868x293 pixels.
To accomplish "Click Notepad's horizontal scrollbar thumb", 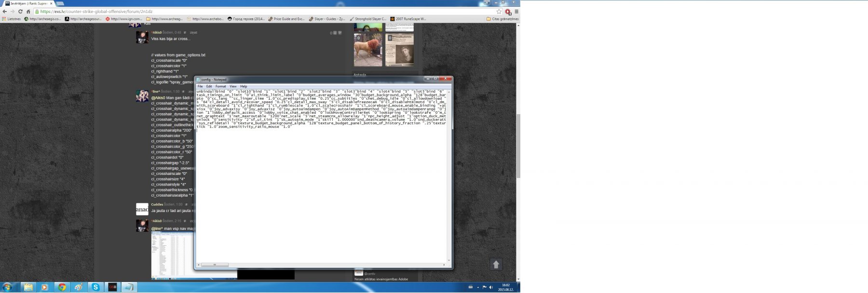I will [x=215, y=265].
